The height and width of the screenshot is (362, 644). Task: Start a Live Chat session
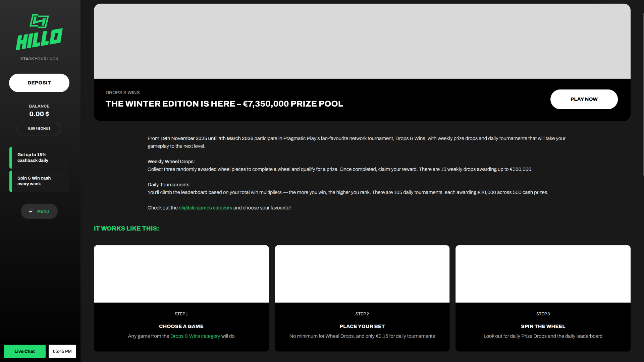coord(24,352)
